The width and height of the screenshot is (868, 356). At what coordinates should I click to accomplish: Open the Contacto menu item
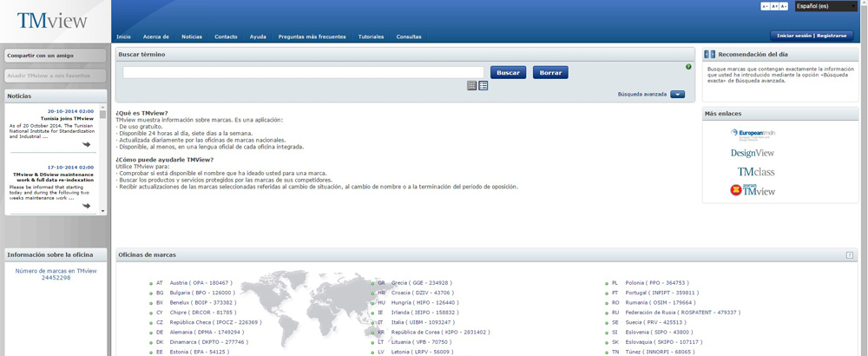pos(226,36)
